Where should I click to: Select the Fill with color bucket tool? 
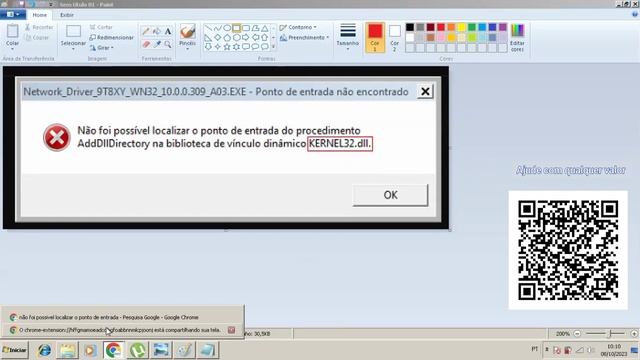pos(157,31)
